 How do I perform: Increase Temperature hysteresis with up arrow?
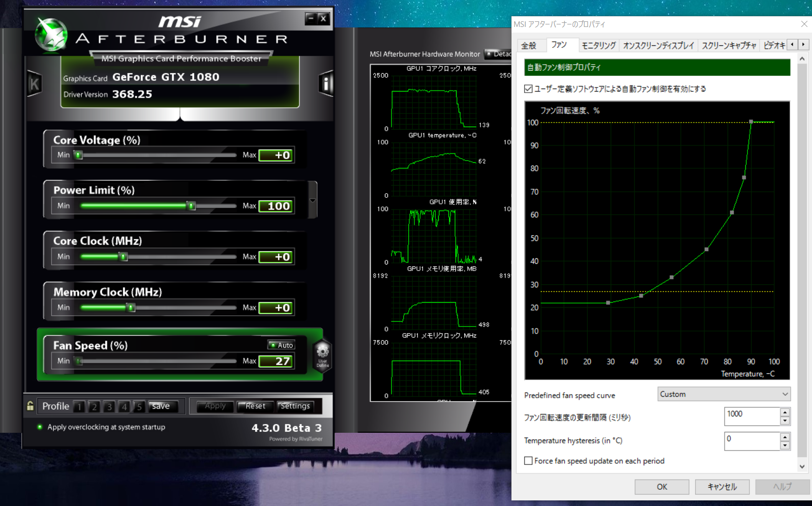coord(785,437)
